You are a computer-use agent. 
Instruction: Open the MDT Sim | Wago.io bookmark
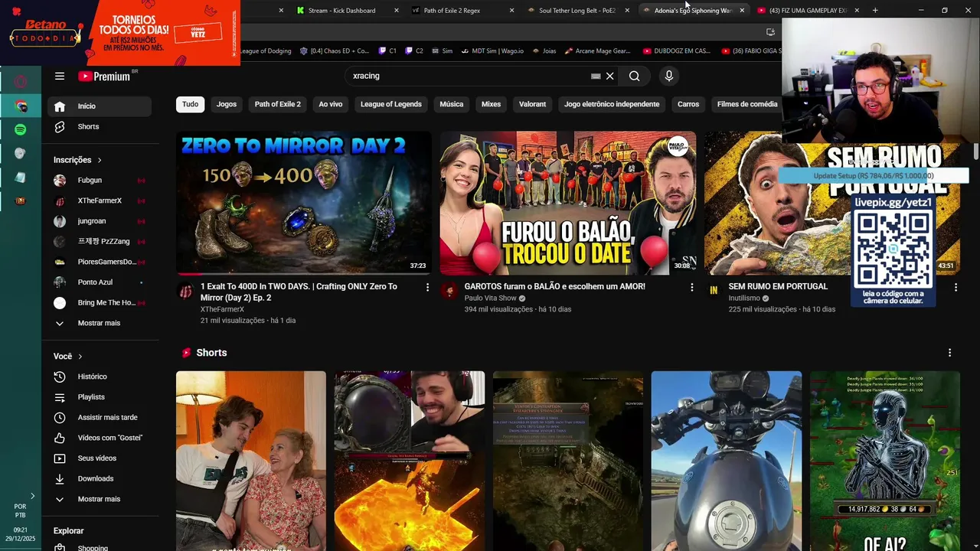pyautogui.click(x=492, y=51)
